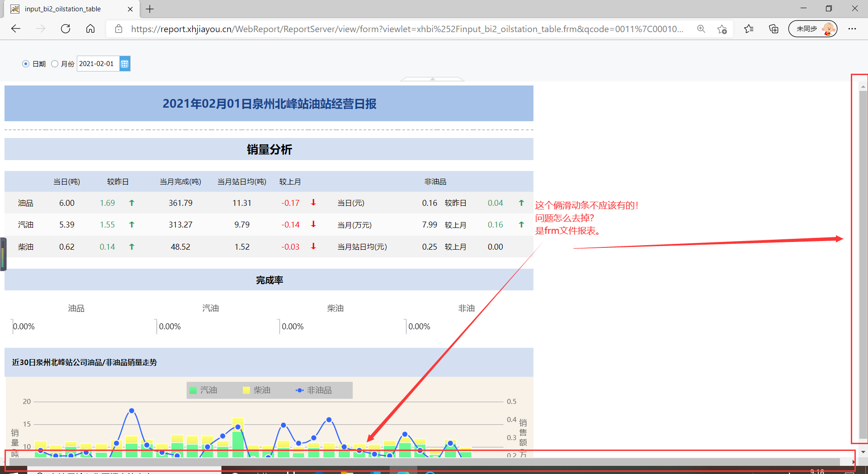The image size is (868, 474).
Task: Select the 月份 radio button
Action: [x=55, y=64]
